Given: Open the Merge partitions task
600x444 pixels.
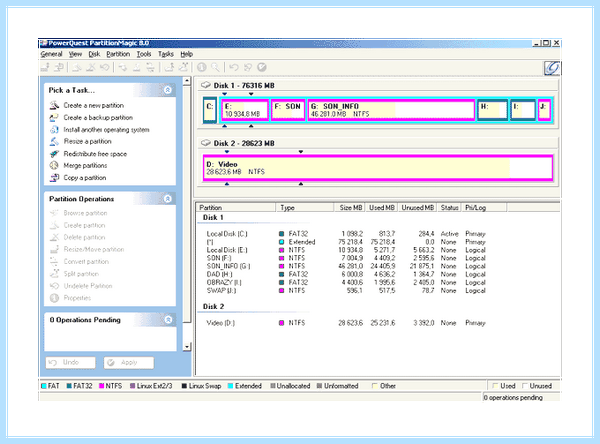Looking at the screenshot, I should coord(78,165).
